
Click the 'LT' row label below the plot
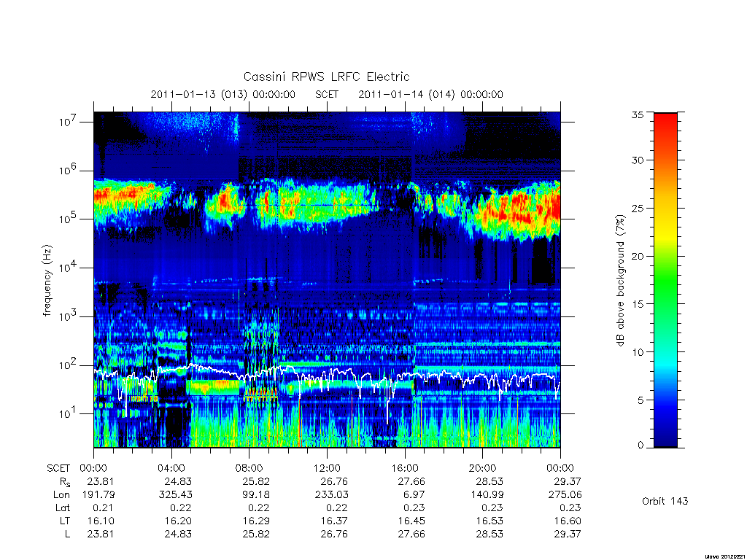65,521
